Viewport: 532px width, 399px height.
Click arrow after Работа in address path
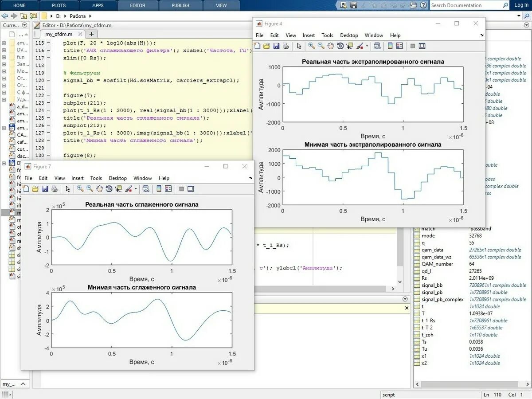click(x=90, y=16)
